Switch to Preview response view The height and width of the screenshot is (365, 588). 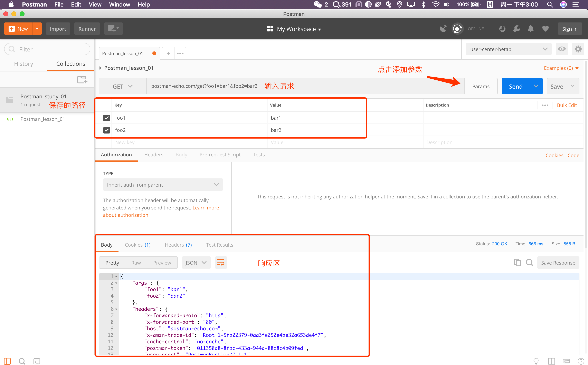click(x=162, y=263)
